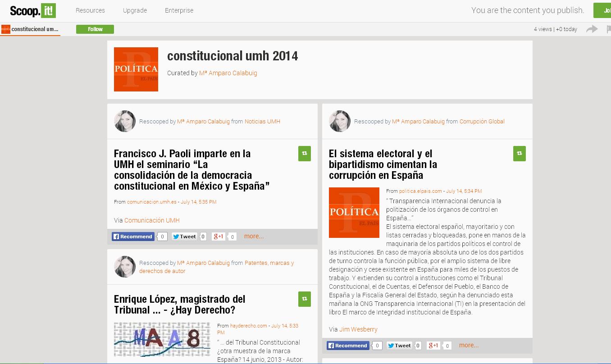
Task: Recommend the Paoli article on Facebook
Action: point(133,237)
